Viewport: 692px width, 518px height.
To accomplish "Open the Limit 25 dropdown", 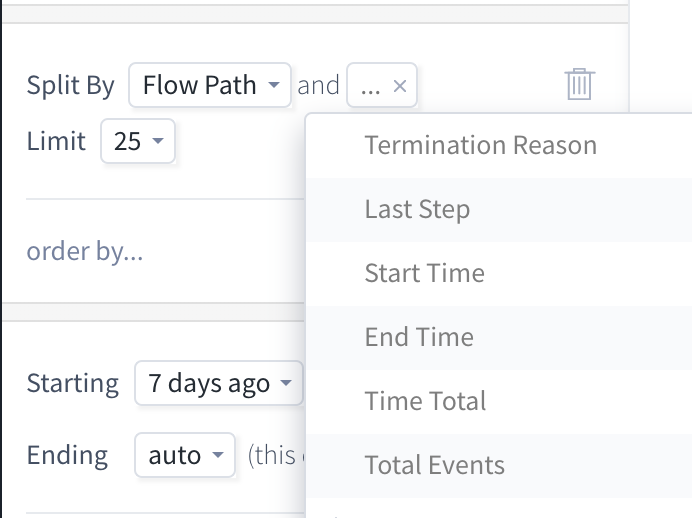I will [x=138, y=141].
